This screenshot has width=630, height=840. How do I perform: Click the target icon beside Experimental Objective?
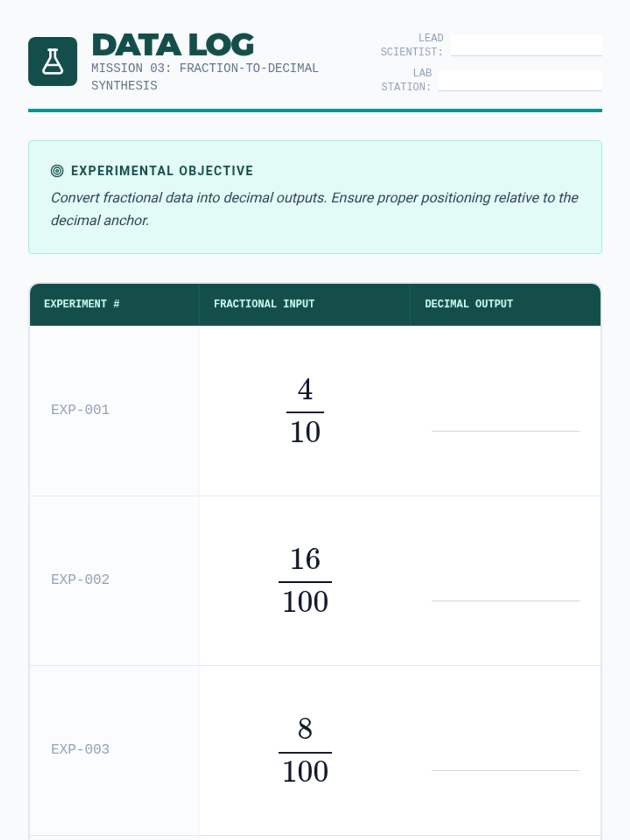tap(57, 171)
